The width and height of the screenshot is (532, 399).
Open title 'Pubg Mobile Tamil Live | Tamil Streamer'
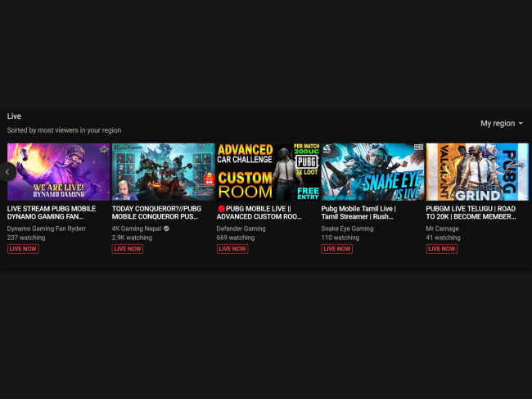click(x=358, y=212)
